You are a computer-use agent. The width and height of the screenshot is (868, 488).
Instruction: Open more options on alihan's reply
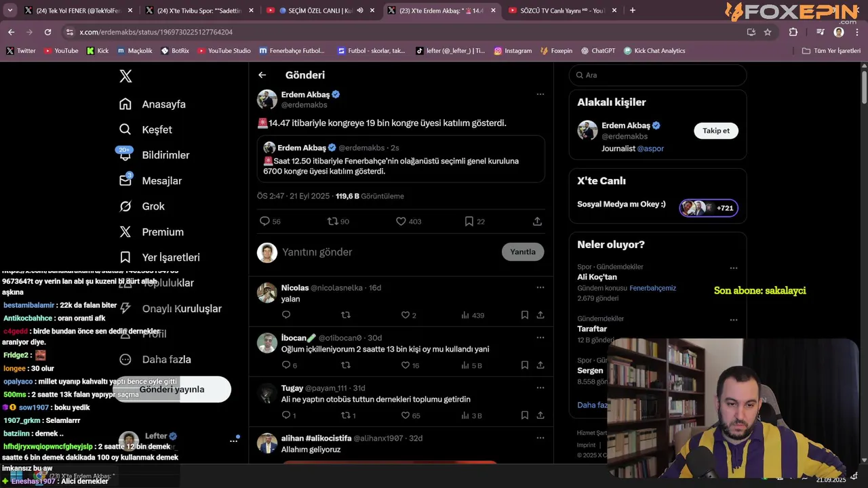point(540,438)
